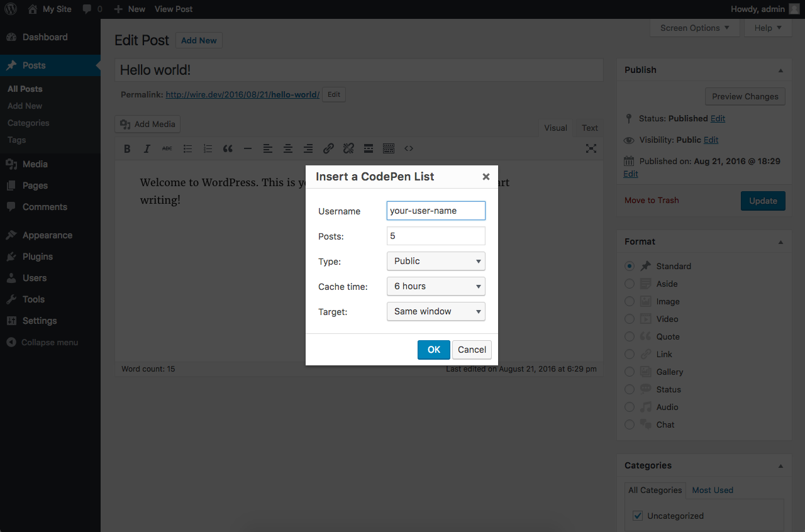Uncheck the Uncategorized category

638,516
